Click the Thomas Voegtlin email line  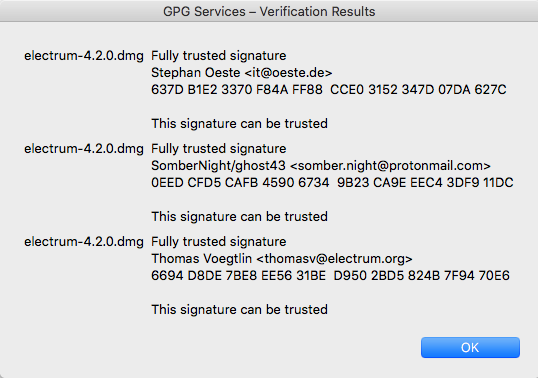pyautogui.click(x=282, y=259)
